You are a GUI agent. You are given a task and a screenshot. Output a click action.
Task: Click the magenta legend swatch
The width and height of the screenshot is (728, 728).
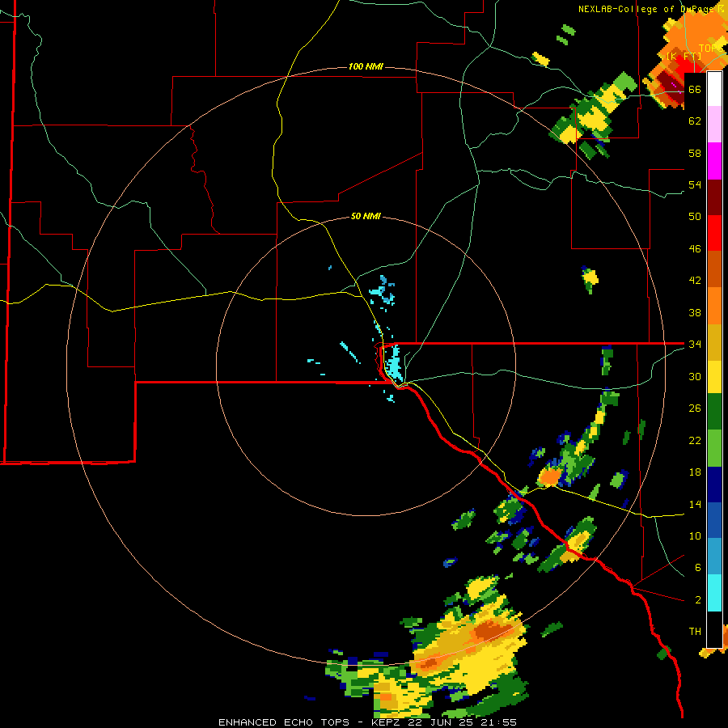(714, 161)
